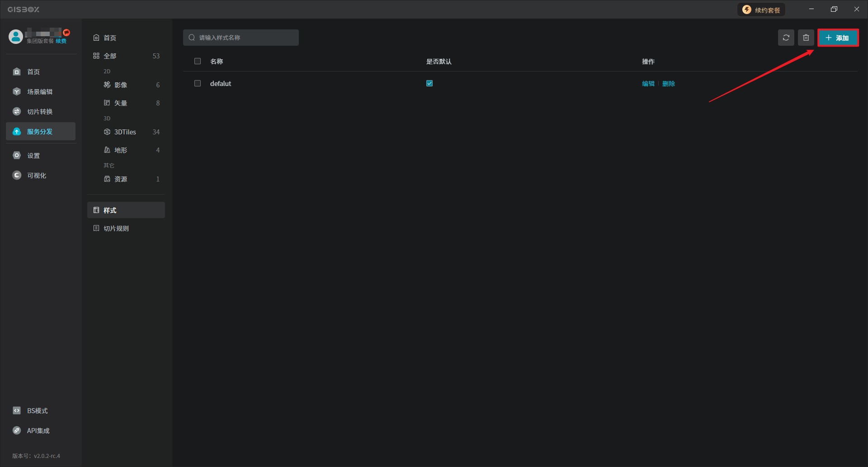Select 影像 imagery category
The height and width of the screenshot is (467, 868).
(x=121, y=85)
